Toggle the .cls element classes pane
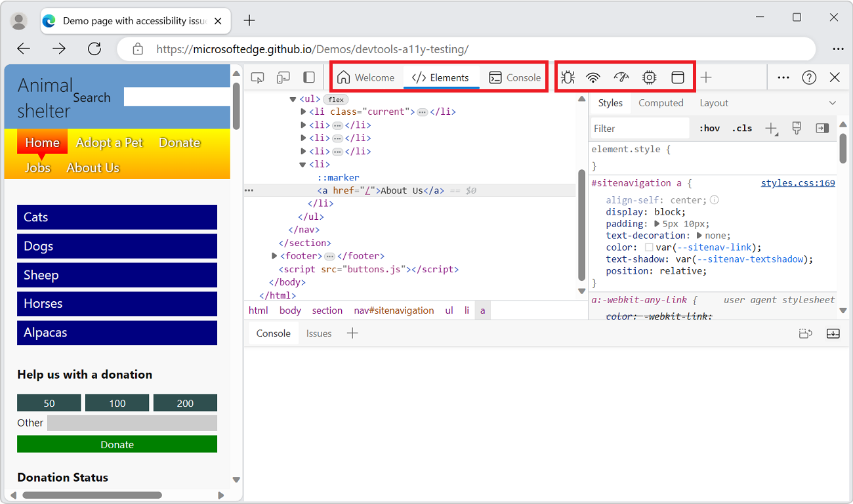Viewport: 853px width, 504px height. [742, 128]
